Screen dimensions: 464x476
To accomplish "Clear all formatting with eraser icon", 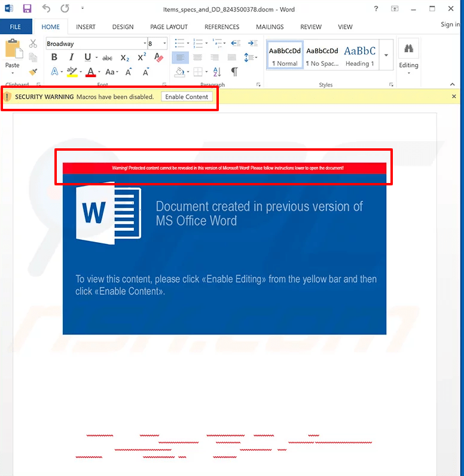I will pyautogui.click(x=158, y=57).
